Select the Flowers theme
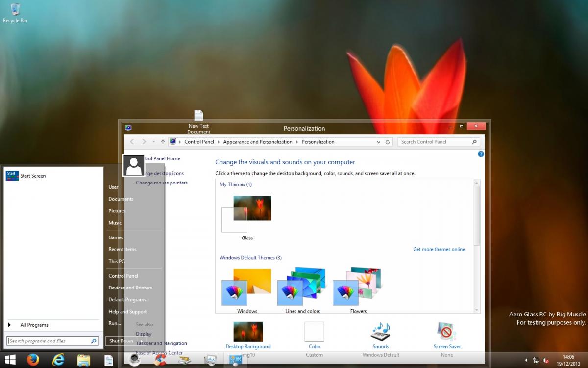Screen dimensions: 588x368 [x=358, y=290]
